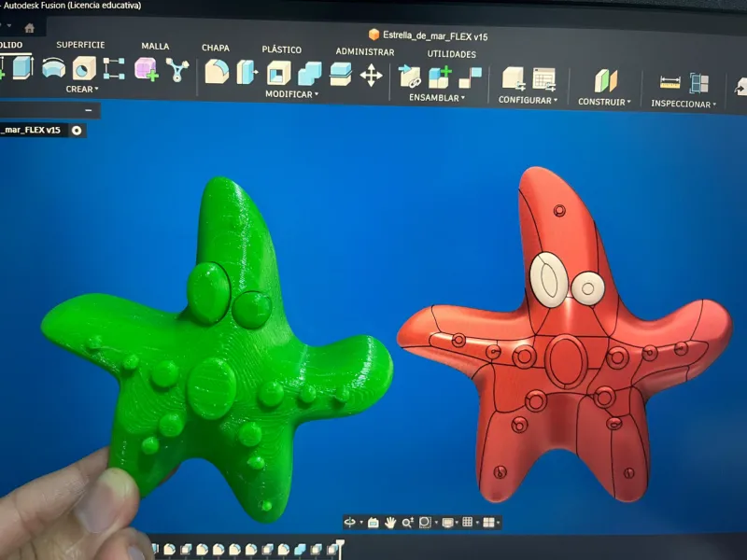Activate the Pan hand tool
The image size is (747, 560).
pyautogui.click(x=390, y=523)
